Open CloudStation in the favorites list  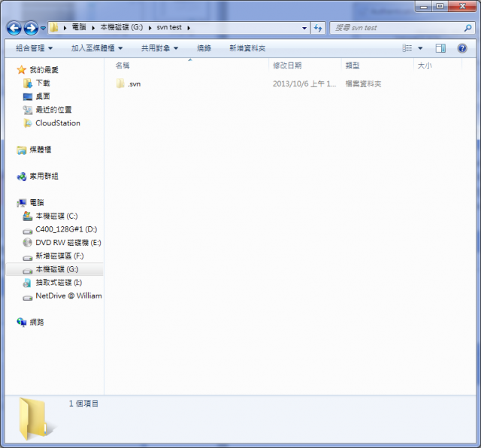(58, 123)
